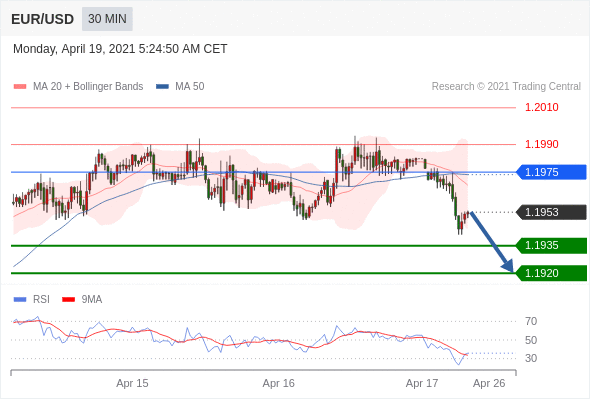Click the pink MA 20 color swatch

[20, 87]
